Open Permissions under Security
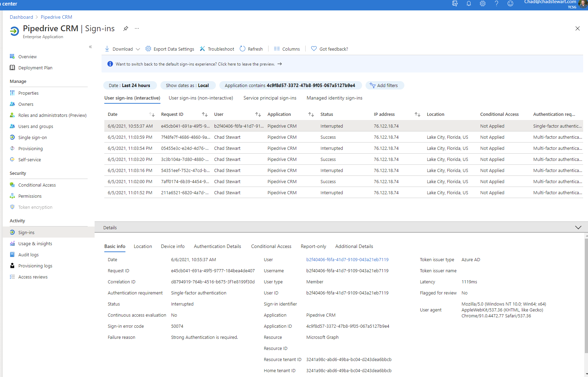Image resolution: width=588 pixels, height=377 pixels. click(x=30, y=196)
